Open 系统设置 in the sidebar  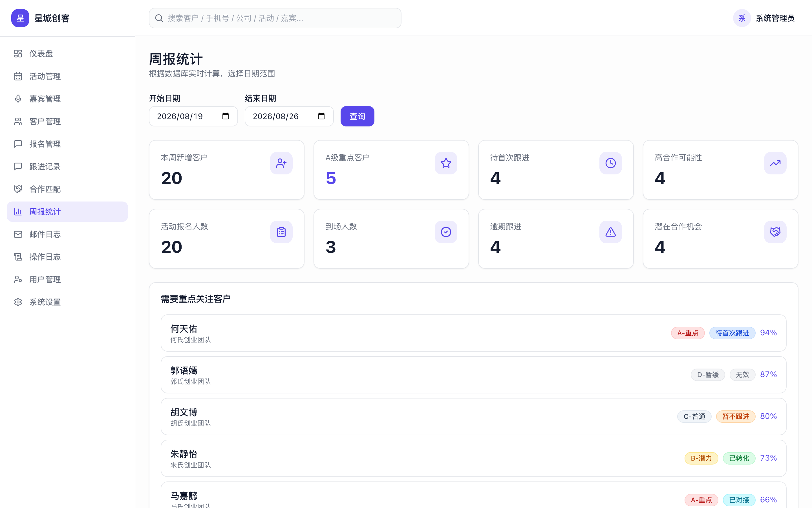click(67, 302)
